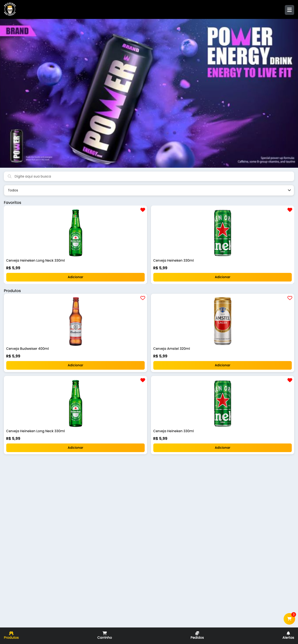Image resolution: width=298 pixels, height=644 pixels.
Task: Favorite the Cerveja Amstel 320ml heart
Action: (x=290, y=298)
